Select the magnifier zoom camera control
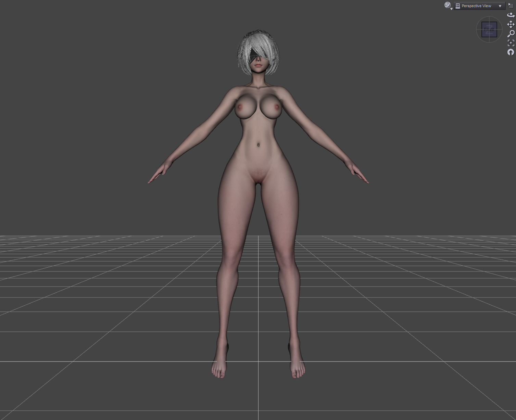The width and height of the screenshot is (516, 420). [x=511, y=34]
